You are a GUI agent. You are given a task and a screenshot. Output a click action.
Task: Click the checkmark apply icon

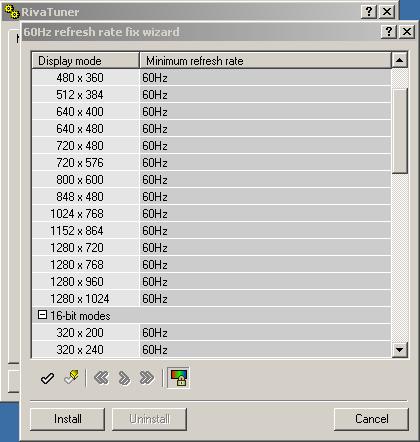click(x=47, y=378)
